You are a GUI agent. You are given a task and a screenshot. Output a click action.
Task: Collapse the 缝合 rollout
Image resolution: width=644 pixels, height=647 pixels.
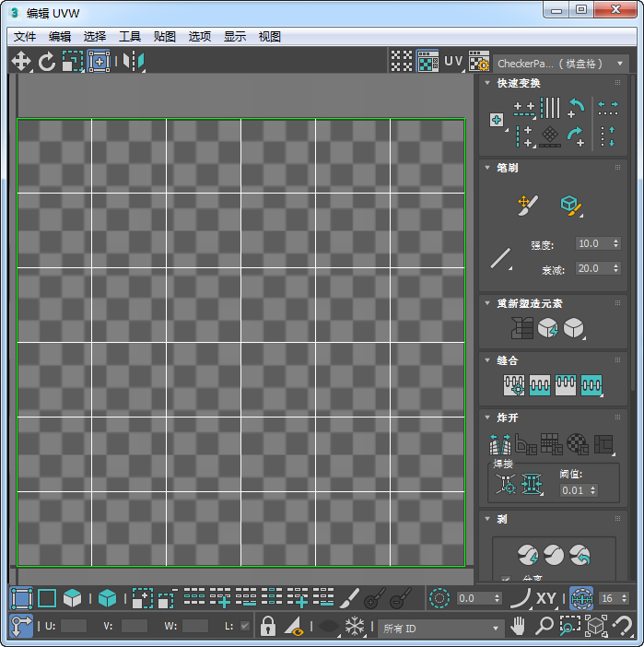487,360
